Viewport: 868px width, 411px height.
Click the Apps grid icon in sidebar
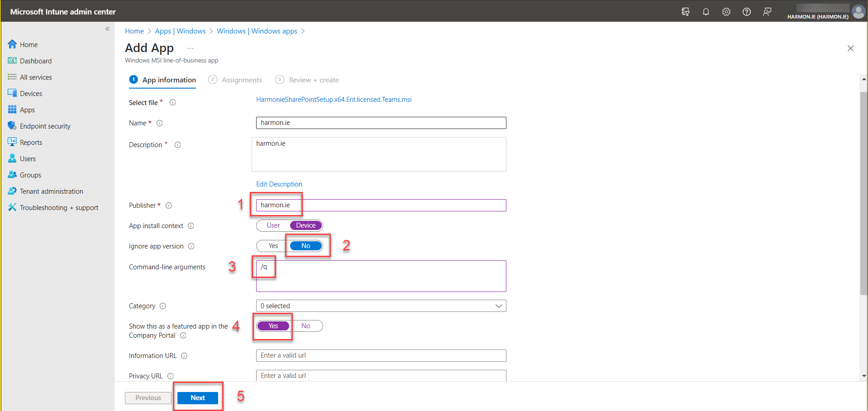(12, 110)
